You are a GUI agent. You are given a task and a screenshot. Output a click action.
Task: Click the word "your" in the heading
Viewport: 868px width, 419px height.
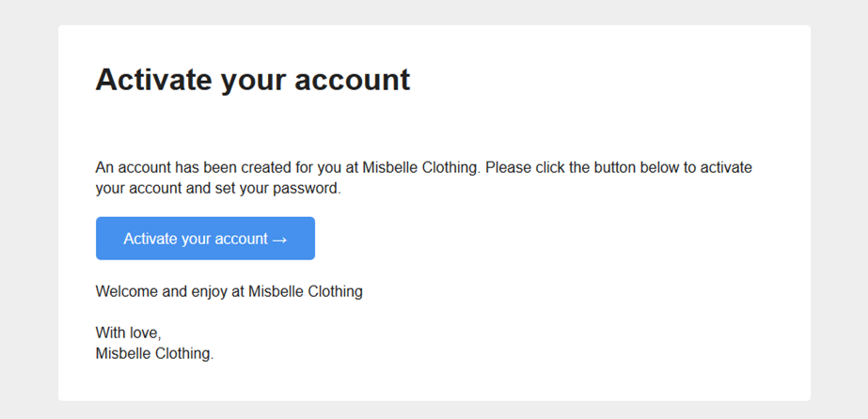tap(253, 80)
